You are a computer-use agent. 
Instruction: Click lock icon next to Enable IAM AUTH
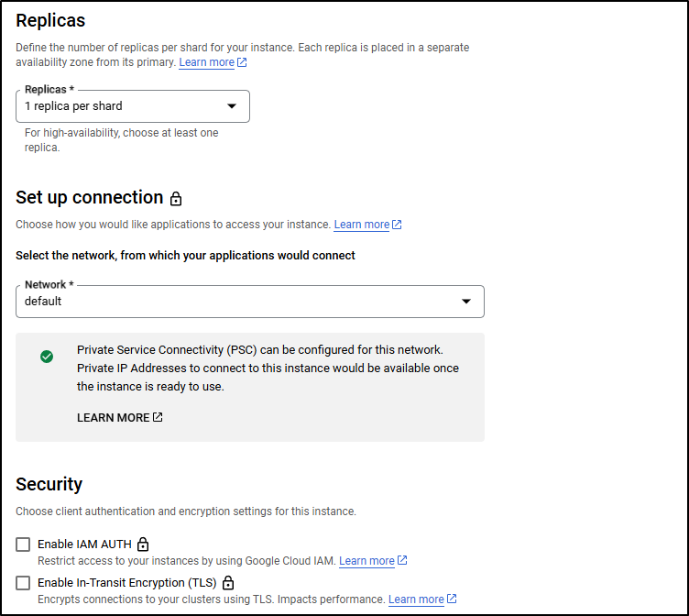[x=143, y=544]
